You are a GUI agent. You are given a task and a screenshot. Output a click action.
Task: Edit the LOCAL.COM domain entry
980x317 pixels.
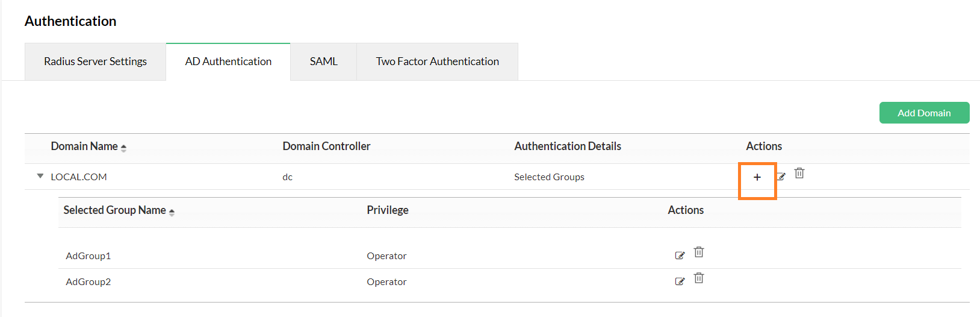[781, 177]
